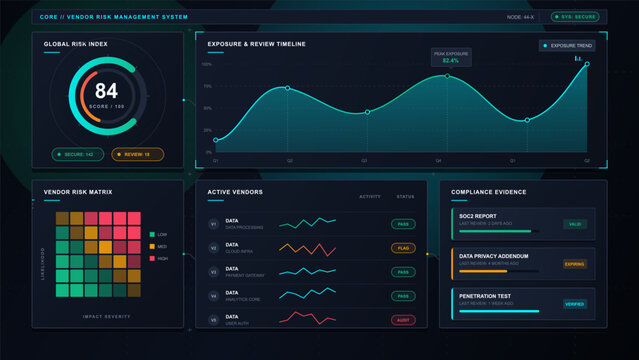The width and height of the screenshot is (639, 360).
Task: Click the SYS: SECURE status badge
Action: click(575, 17)
